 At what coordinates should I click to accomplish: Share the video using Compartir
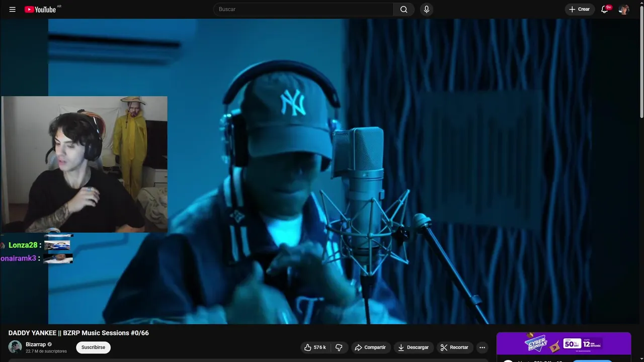coord(370,347)
